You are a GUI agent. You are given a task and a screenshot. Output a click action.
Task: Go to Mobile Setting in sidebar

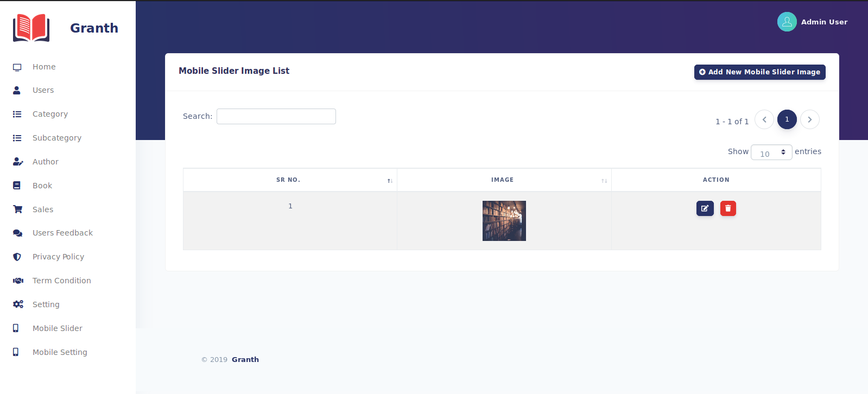(60, 352)
